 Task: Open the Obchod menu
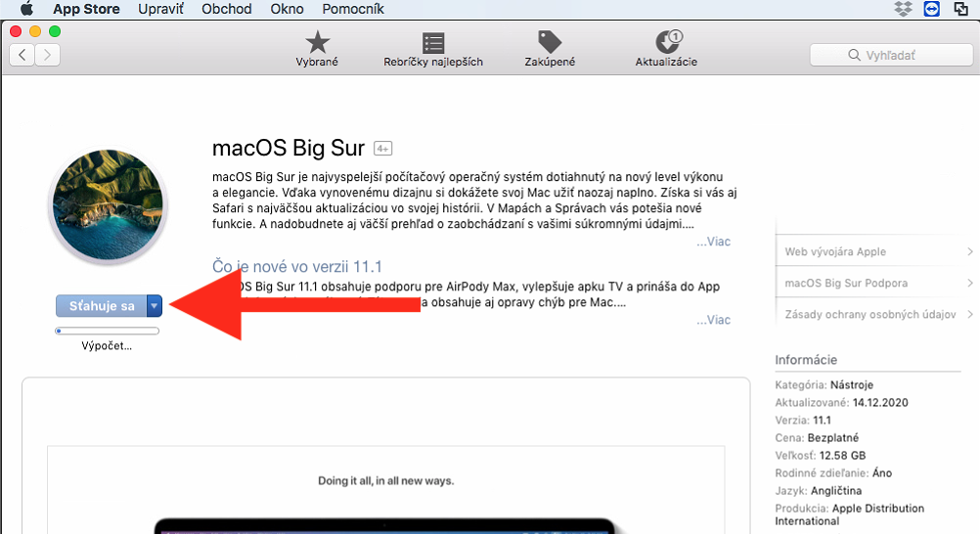click(226, 9)
